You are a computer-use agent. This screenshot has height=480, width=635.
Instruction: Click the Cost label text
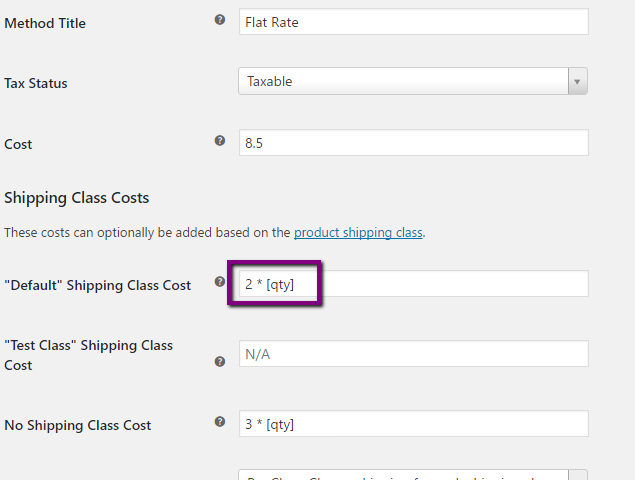[18, 144]
